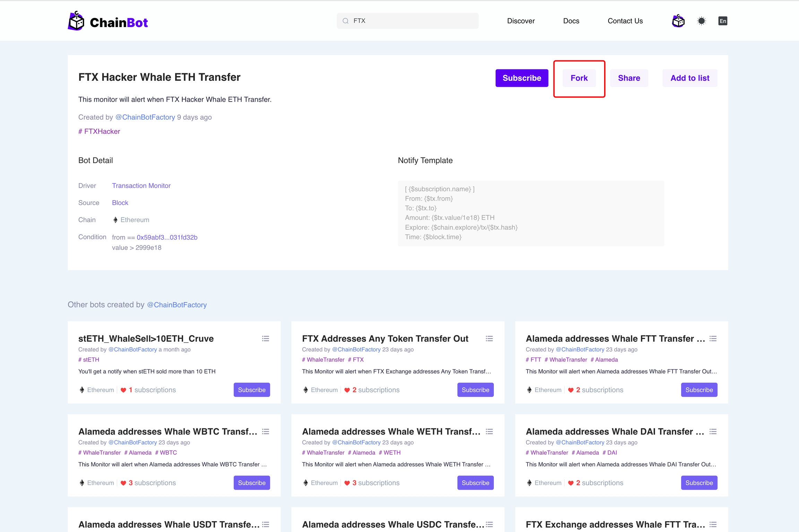This screenshot has height=532, width=799.
Task: Click the Add to list button
Action: pos(689,78)
